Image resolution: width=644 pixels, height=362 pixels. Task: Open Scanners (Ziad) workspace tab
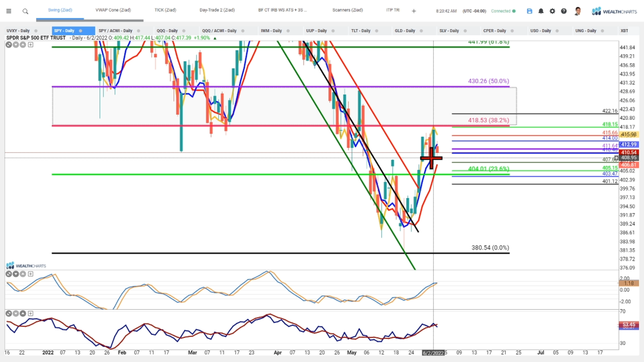[347, 10]
